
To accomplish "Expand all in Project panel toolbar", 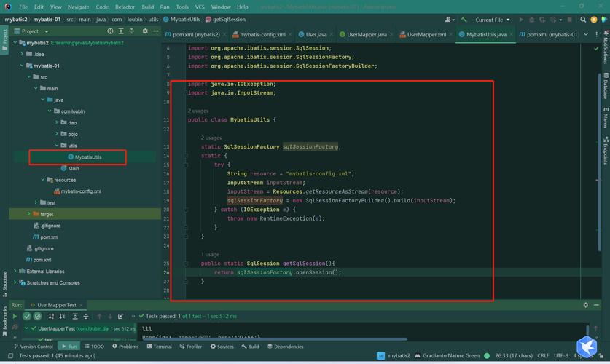I will [121, 31].
